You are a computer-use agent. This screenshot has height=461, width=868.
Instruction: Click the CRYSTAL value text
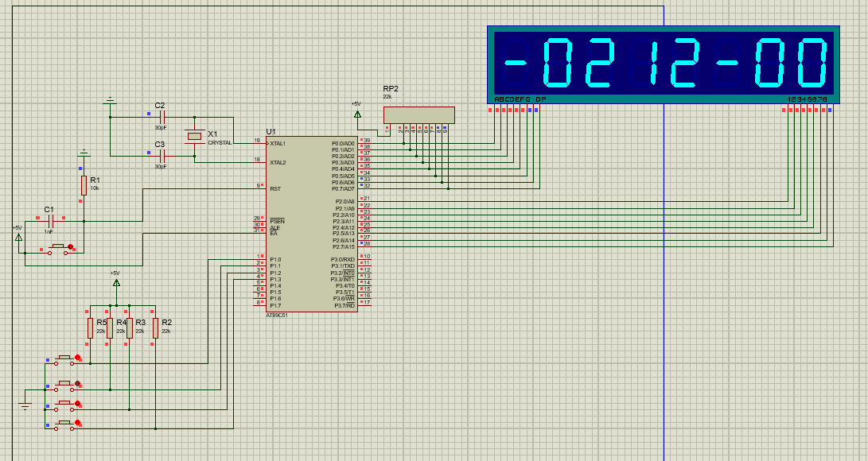220,142
